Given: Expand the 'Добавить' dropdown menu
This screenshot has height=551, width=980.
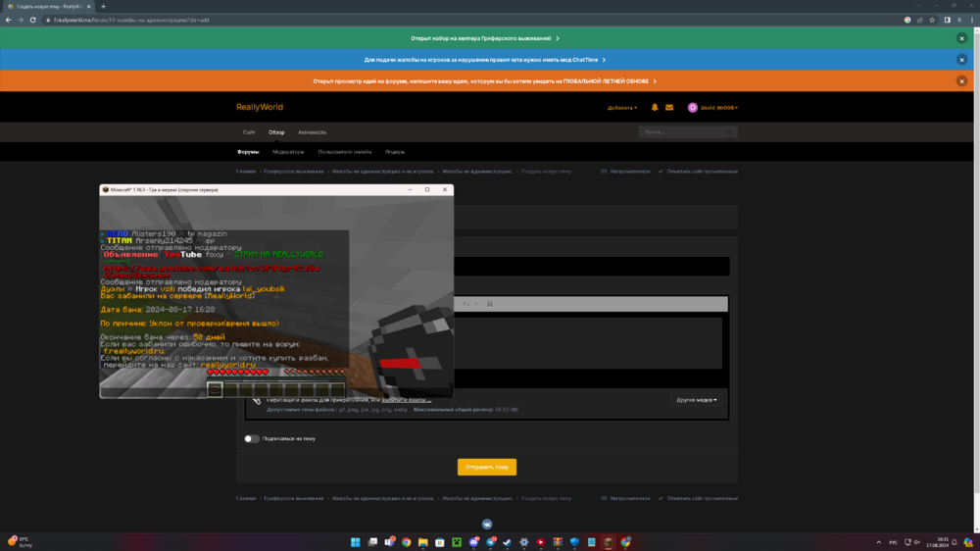Looking at the screenshot, I should click(622, 108).
